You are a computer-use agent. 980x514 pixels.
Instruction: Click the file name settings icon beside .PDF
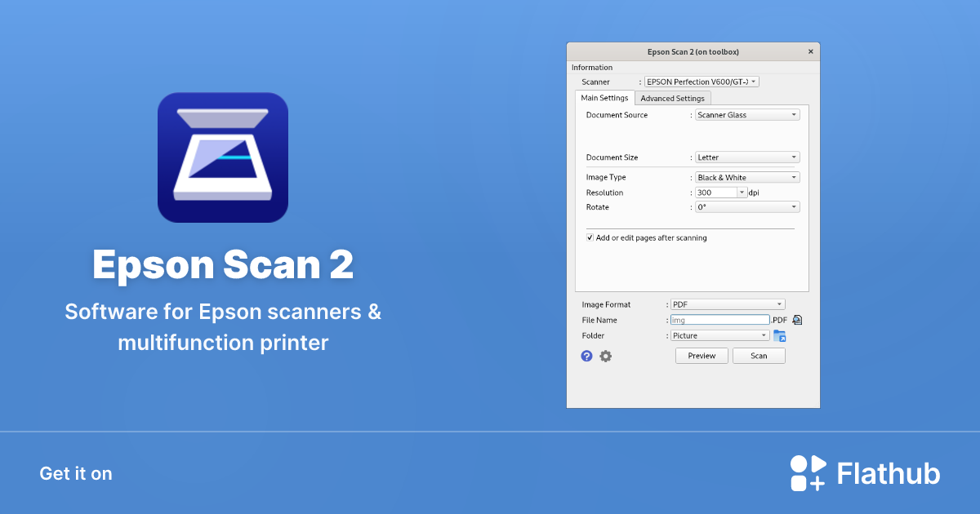tap(797, 319)
